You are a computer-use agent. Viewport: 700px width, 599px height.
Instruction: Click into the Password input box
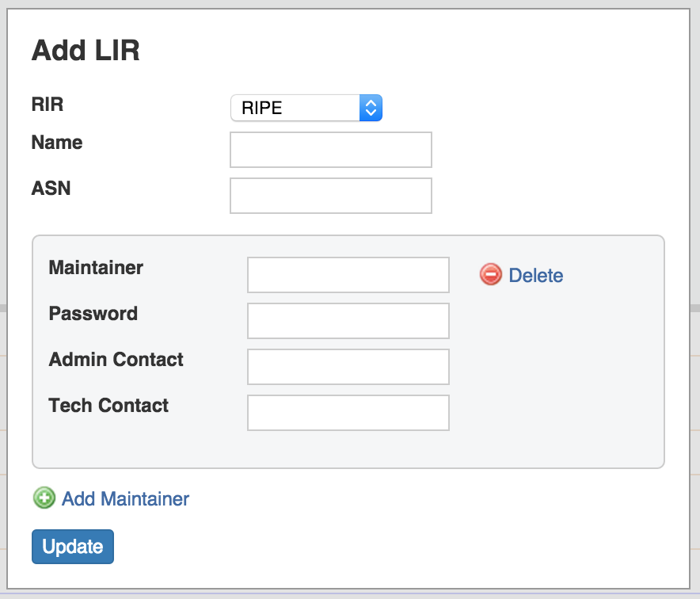348,321
